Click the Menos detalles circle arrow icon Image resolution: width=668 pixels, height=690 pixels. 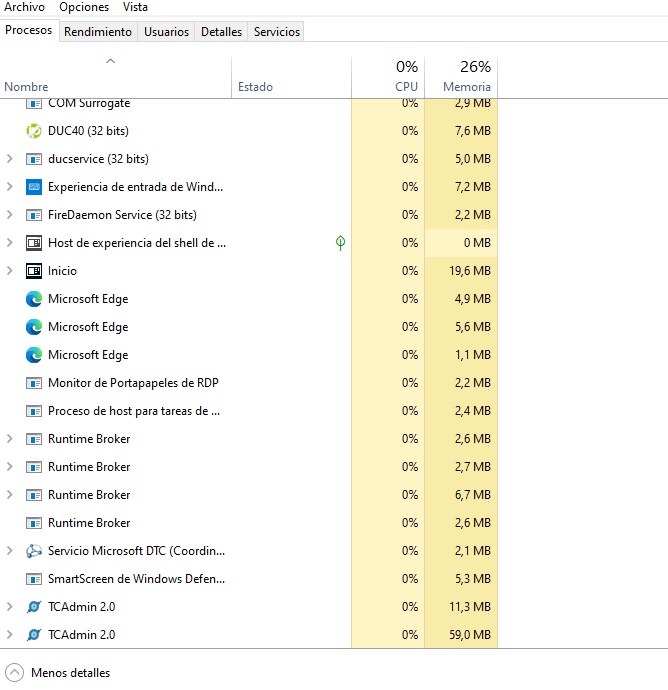point(14,673)
